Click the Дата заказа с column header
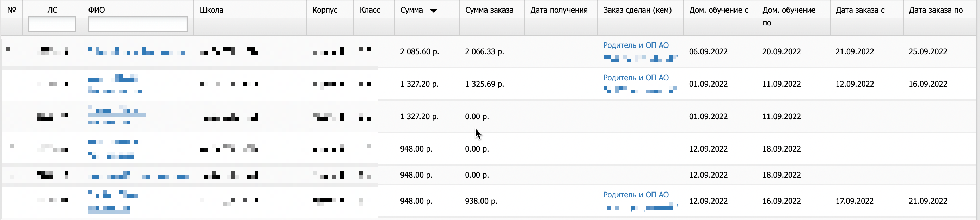 pos(860,10)
